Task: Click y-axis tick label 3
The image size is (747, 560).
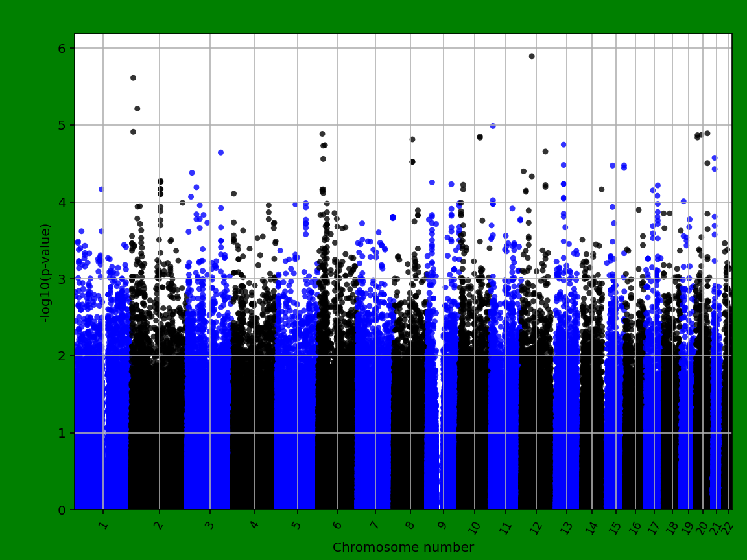Action: [62, 279]
